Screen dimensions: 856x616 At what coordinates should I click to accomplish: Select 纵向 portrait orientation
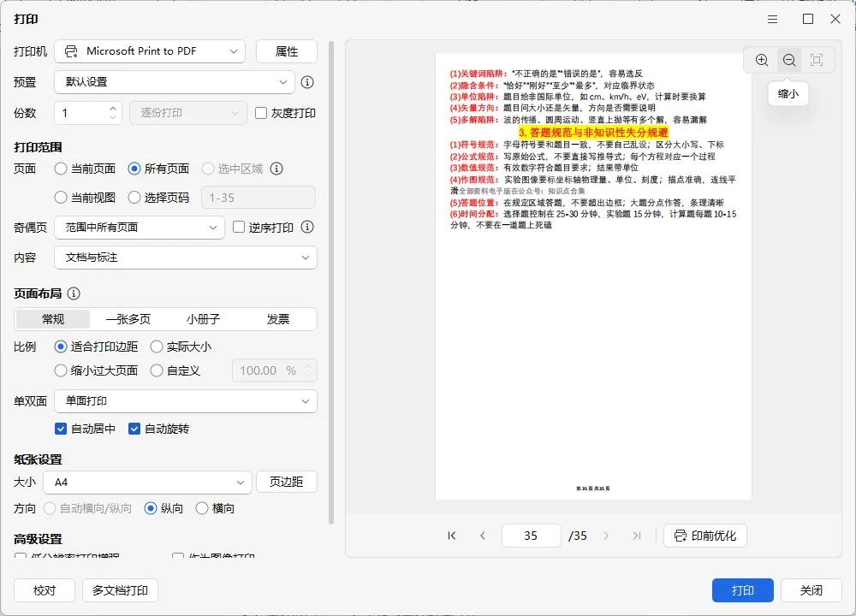point(151,508)
